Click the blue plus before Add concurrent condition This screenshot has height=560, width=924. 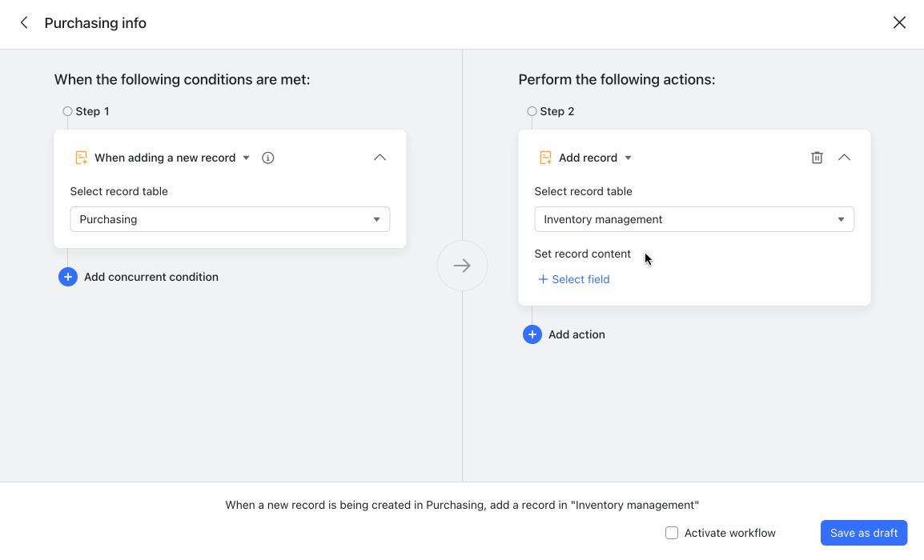tap(68, 277)
